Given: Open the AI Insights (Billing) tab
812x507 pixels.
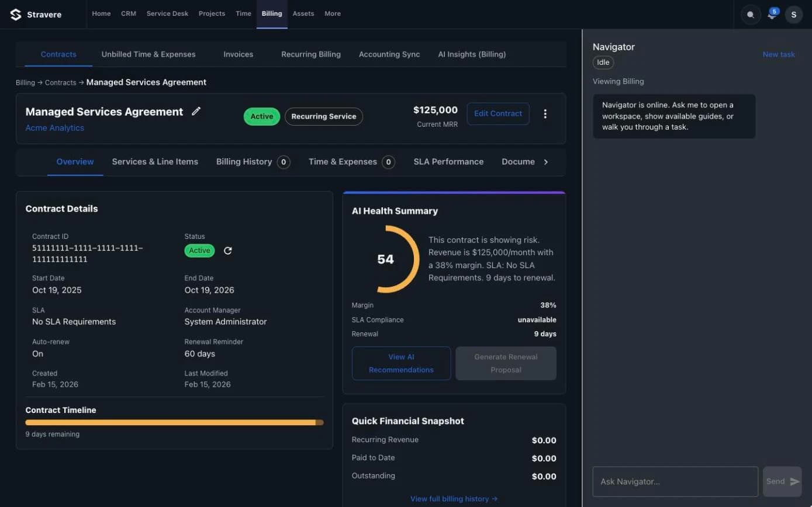Looking at the screenshot, I should [472, 54].
